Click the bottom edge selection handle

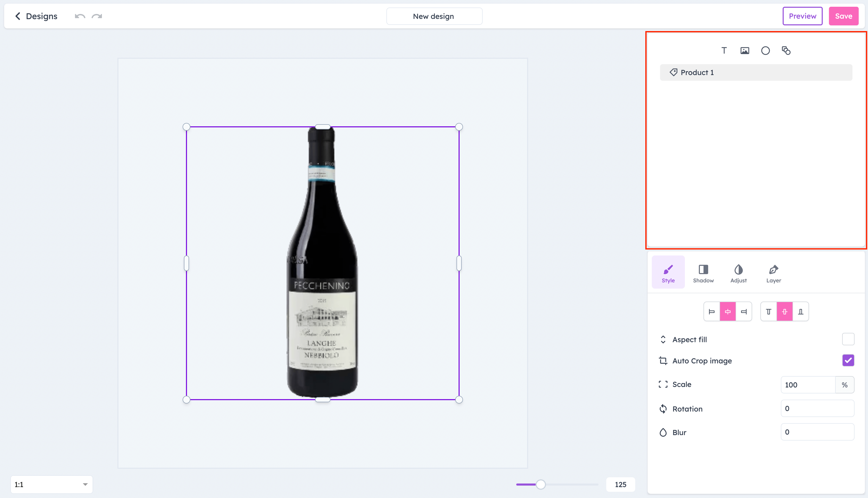[323, 399]
